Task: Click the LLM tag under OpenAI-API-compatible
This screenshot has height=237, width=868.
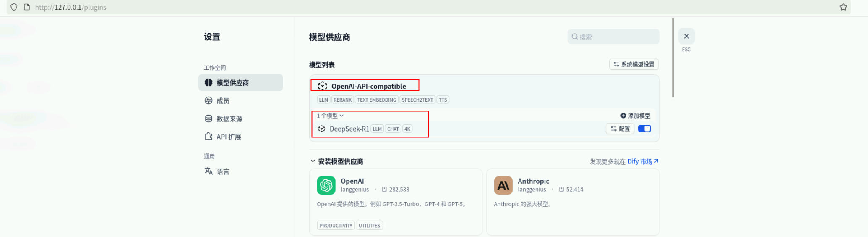Action: click(x=323, y=100)
